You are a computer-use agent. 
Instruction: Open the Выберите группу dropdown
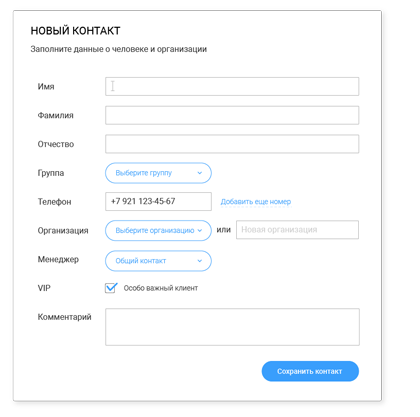(158, 173)
